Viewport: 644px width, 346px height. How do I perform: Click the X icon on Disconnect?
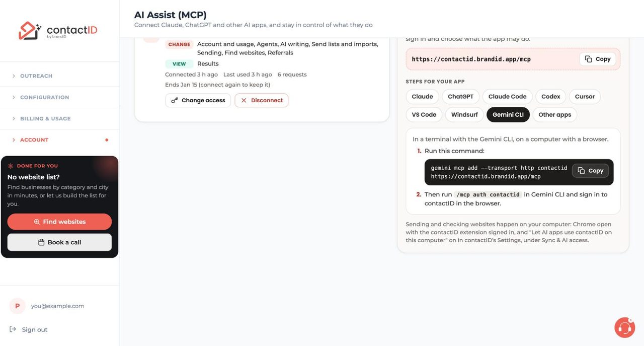[244, 100]
